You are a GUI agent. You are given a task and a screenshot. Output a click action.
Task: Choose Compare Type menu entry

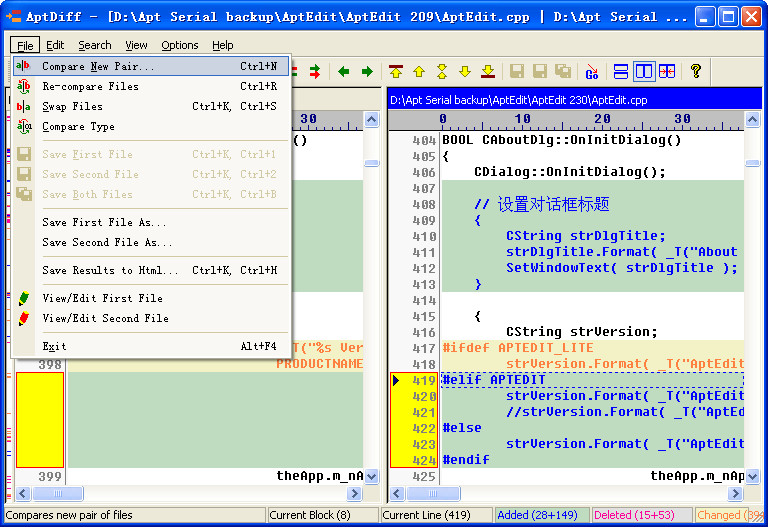(x=151, y=126)
